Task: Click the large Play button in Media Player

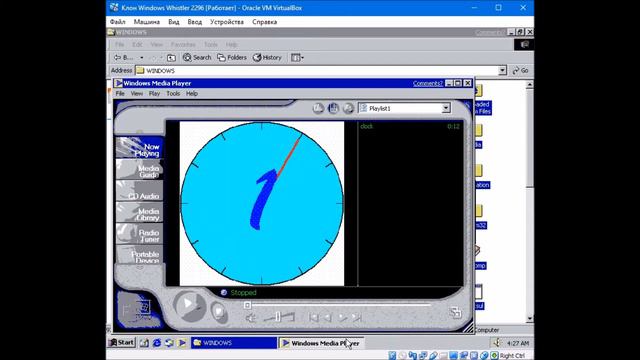Action: click(189, 305)
